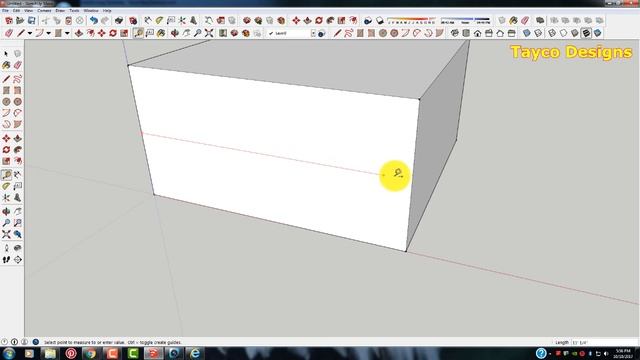Image resolution: width=640 pixels, height=360 pixels.
Task: Open the Draw menu
Action: pyautogui.click(x=60, y=11)
